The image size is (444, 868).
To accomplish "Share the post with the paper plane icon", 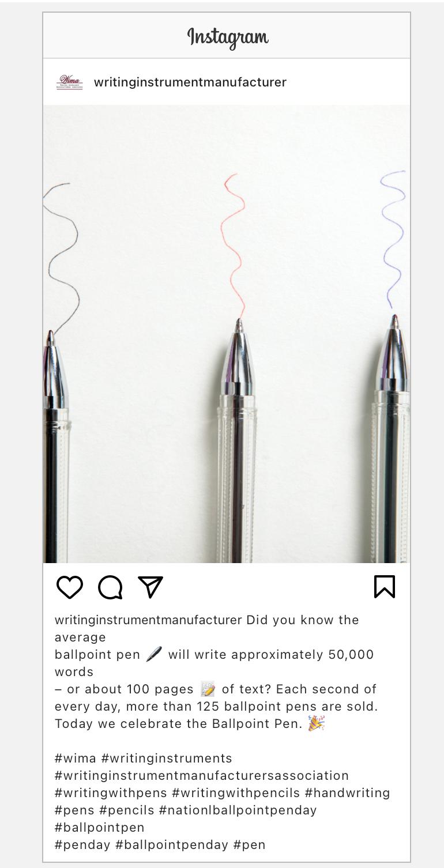I will pyautogui.click(x=150, y=587).
